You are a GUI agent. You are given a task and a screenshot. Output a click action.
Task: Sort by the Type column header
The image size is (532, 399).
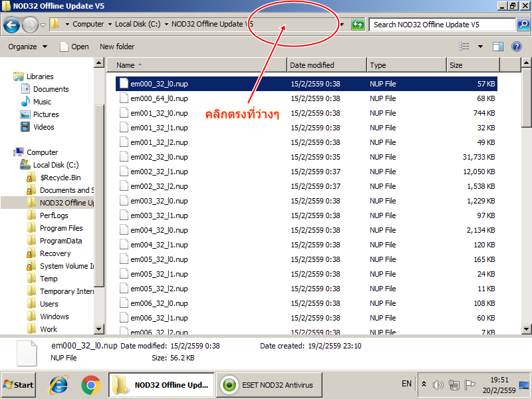[x=406, y=65]
